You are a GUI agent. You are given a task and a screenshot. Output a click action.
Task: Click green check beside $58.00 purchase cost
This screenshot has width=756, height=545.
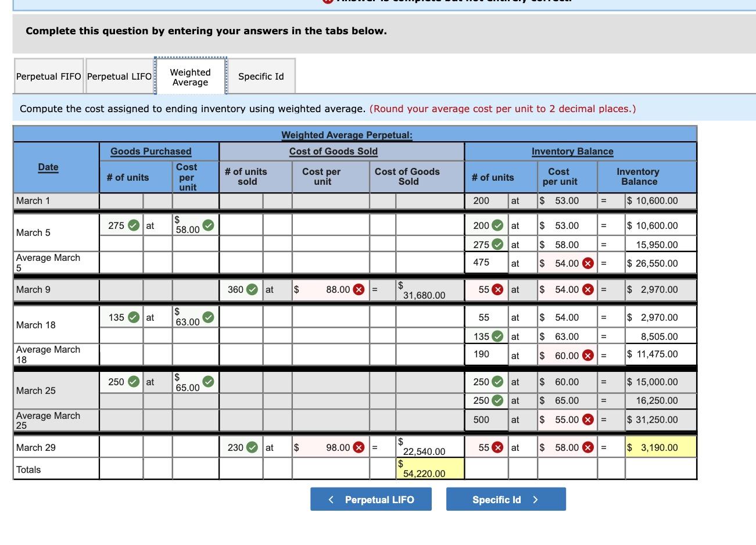(208, 224)
